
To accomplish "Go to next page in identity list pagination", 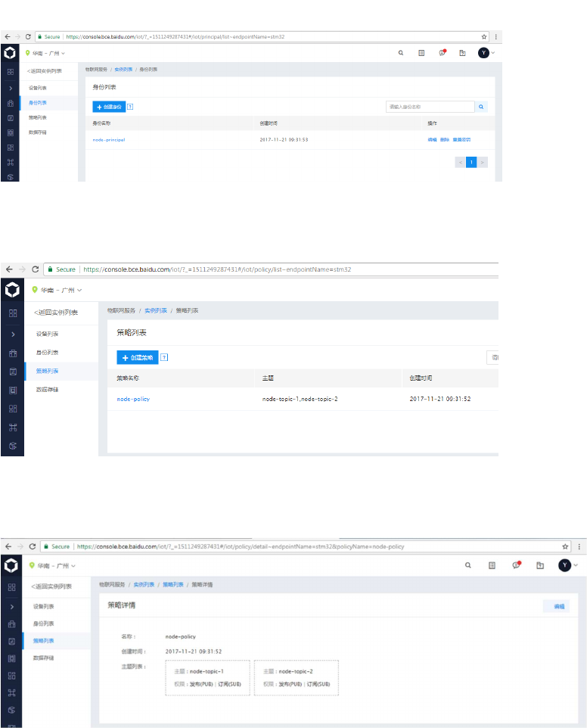I will coord(482,162).
